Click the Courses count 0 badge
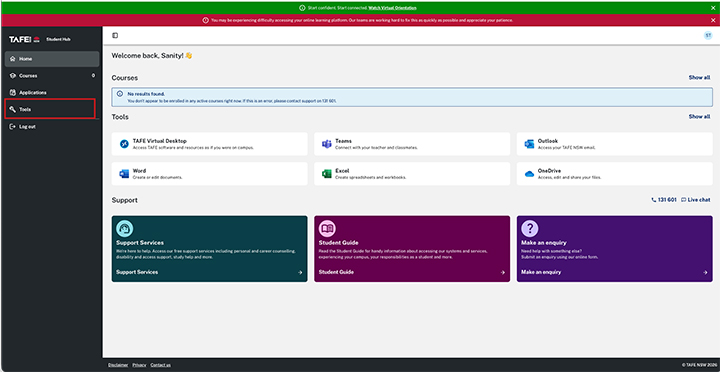This screenshot has width=720, height=372. tap(93, 76)
